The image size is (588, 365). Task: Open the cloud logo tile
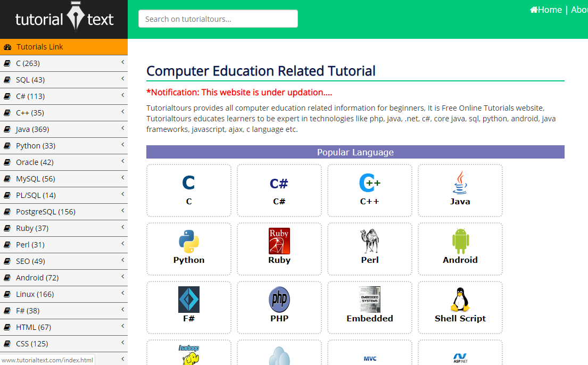279,355
